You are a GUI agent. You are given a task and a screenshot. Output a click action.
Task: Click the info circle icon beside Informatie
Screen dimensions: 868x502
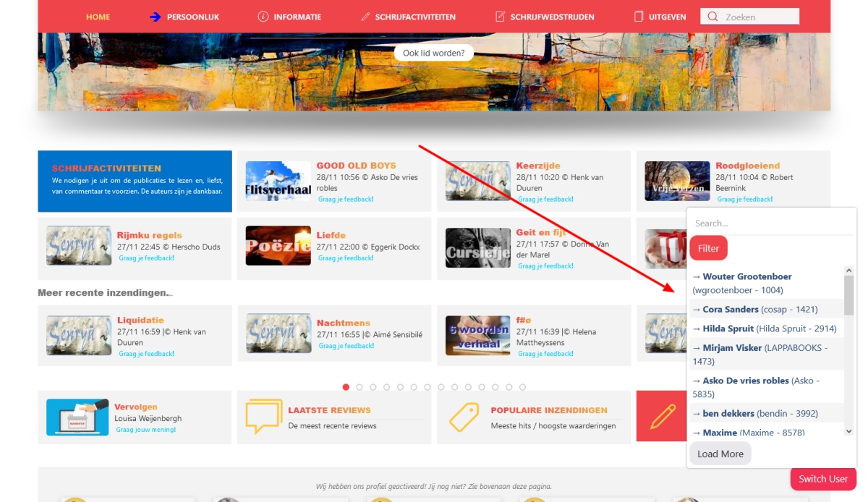coord(263,17)
